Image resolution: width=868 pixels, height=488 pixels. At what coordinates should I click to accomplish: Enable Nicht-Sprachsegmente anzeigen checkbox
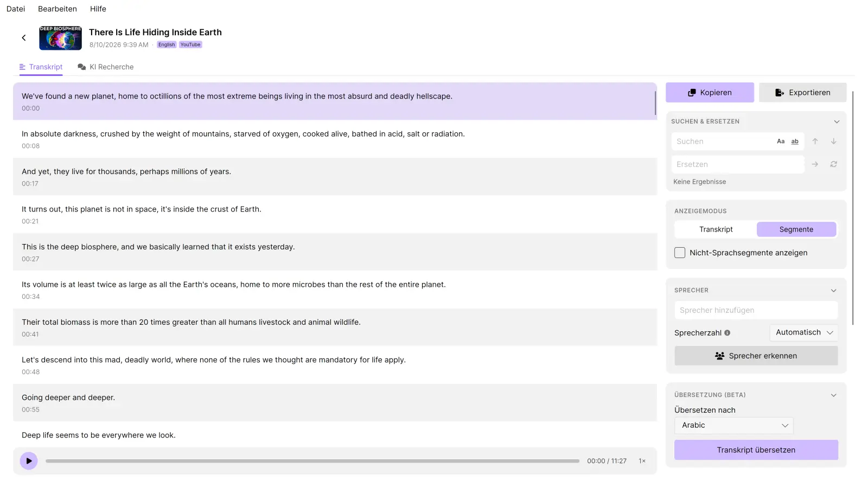680,253
